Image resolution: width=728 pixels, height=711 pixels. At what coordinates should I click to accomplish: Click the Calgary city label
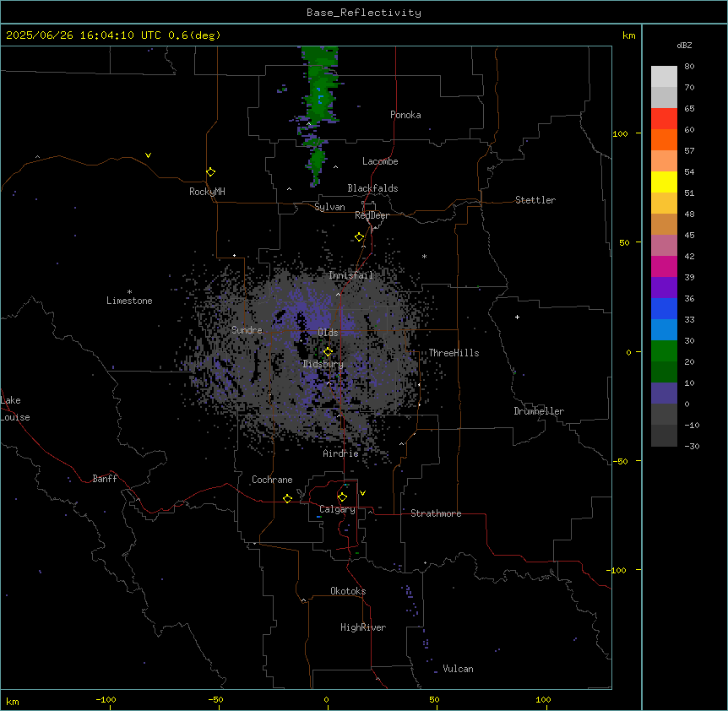(x=337, y=509)
